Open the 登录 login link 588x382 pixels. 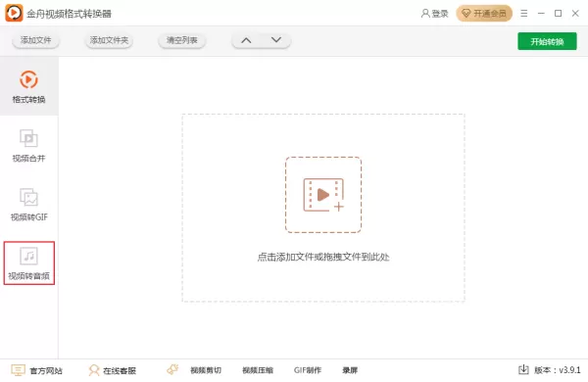click(x=434, y=14)
